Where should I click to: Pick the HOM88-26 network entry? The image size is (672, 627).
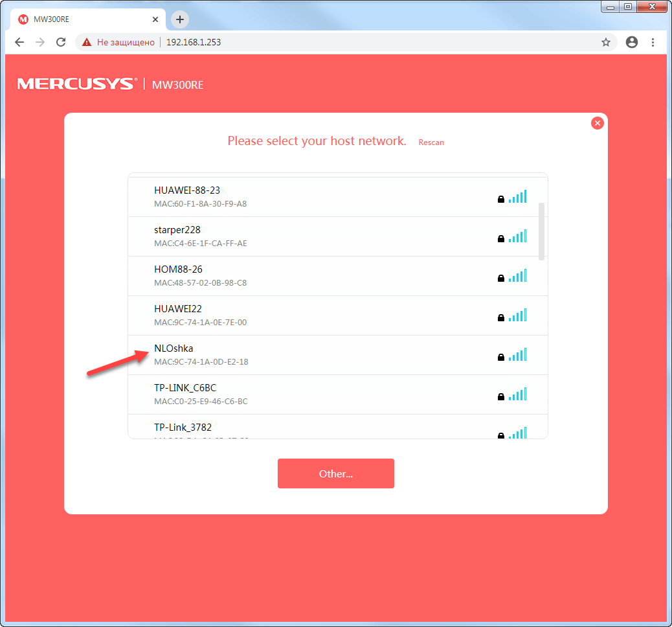tap(179, 269)
